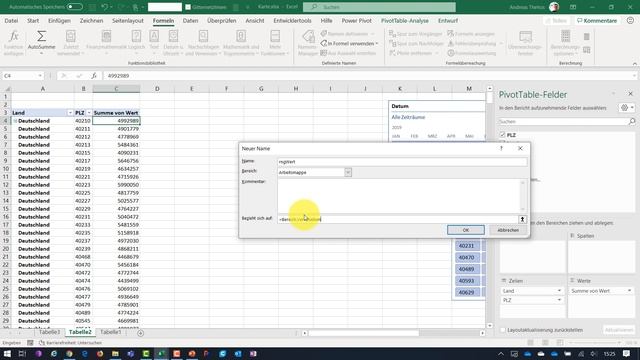Screen dimensions: 640x360
Task: Open PLZ field dropdown in Zeilen area
Action: [559, 300]
